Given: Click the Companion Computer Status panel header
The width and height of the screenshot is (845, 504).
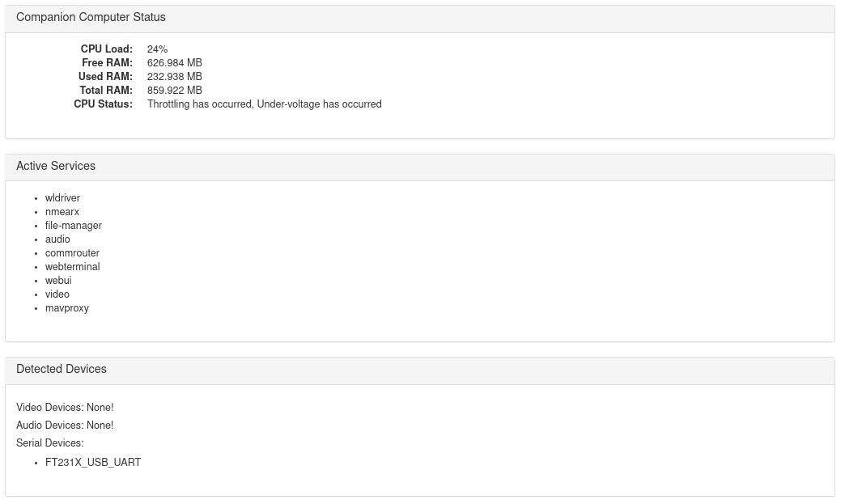Looking at the screenshot, I should coord(420,17).
